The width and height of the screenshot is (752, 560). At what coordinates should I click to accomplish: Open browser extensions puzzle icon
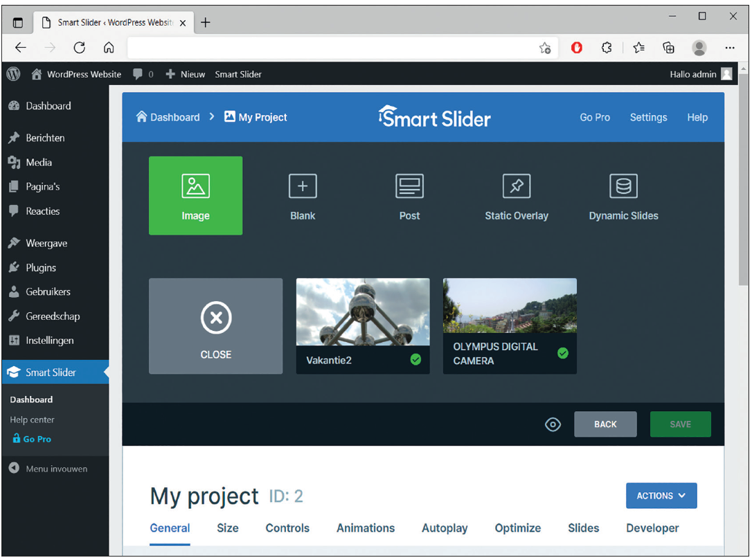tap(607, 48)
